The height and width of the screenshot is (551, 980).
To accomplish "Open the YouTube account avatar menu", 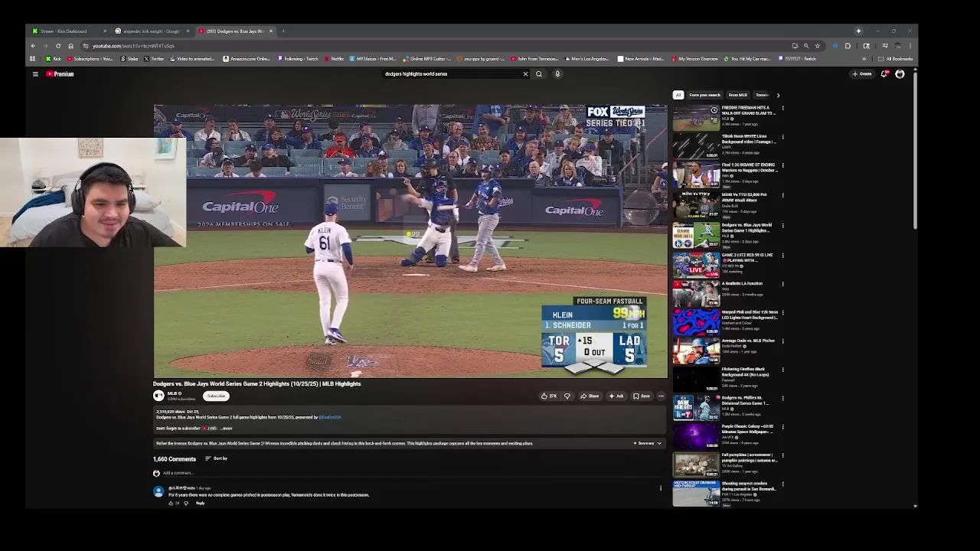I will [900, 74].
